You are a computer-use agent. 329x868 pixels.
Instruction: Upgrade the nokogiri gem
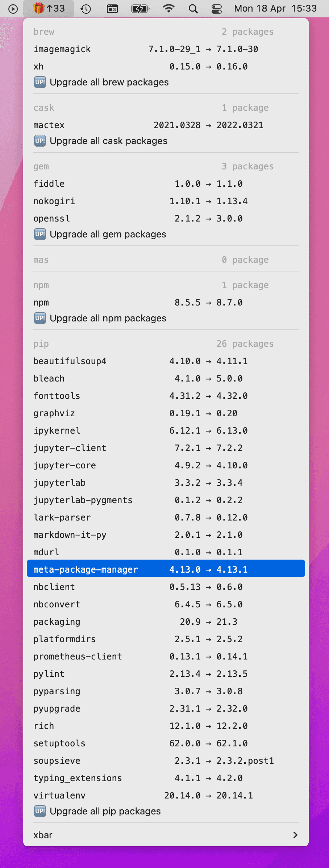(166, 201)
